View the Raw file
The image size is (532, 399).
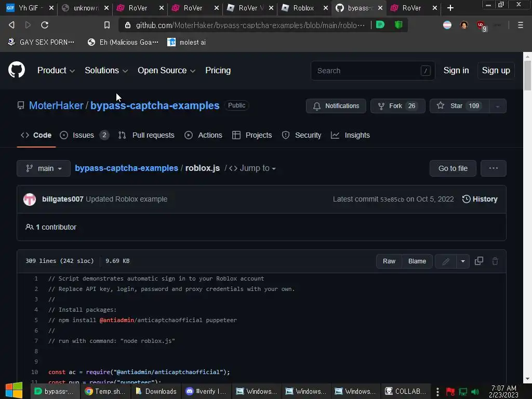tap(389, 261)
